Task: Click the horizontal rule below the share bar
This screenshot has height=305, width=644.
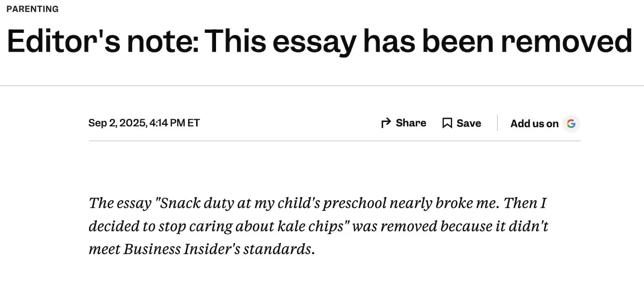Action: point(334,141)
